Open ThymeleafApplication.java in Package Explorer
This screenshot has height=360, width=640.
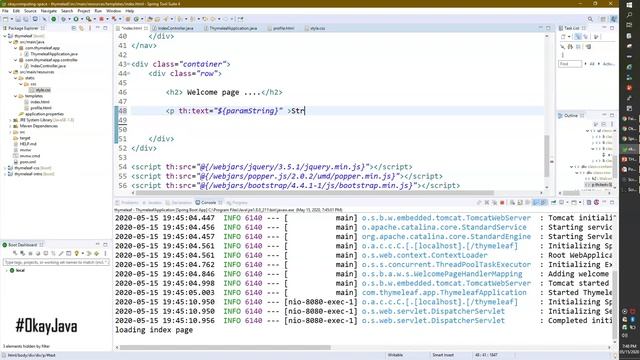tap(53, 54)
